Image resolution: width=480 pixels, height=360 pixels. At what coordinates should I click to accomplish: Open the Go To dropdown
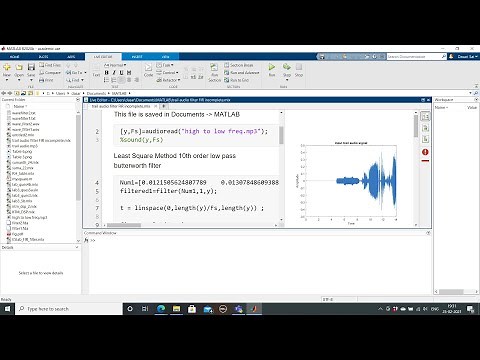tap(76, 72)
